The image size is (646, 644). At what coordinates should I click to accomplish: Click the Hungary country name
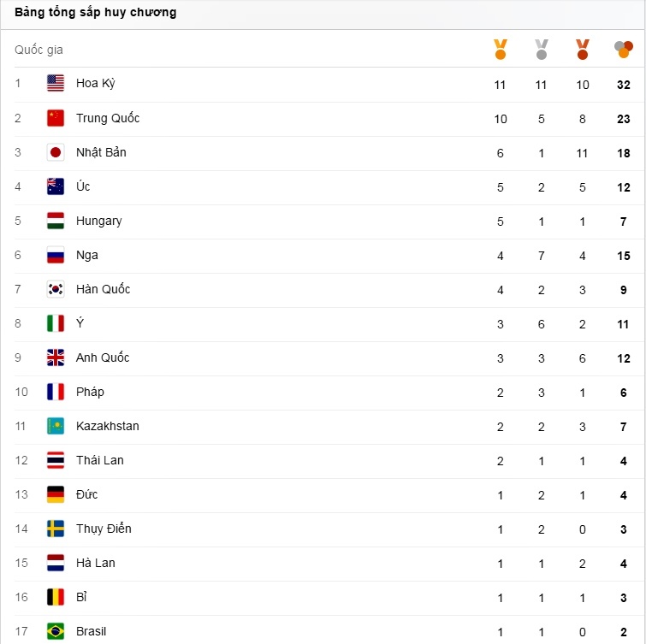(99, 221)
